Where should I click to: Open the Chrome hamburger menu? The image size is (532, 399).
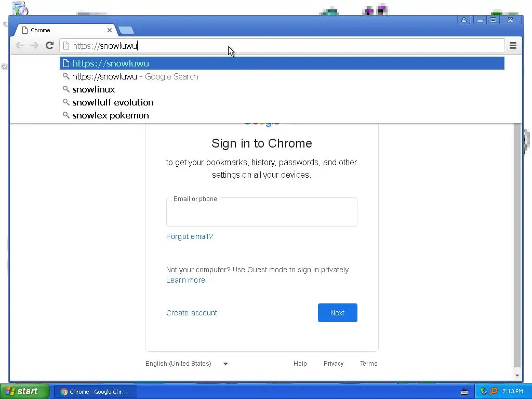[513, 46]
